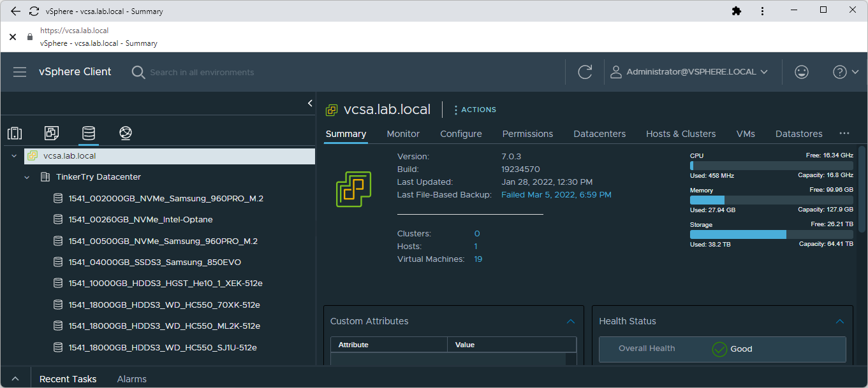Select datastore 1541_00500GB_NVMe_Samsung_960PRO_M.2
Screen dimensions: 868x388
coord(163,241)
